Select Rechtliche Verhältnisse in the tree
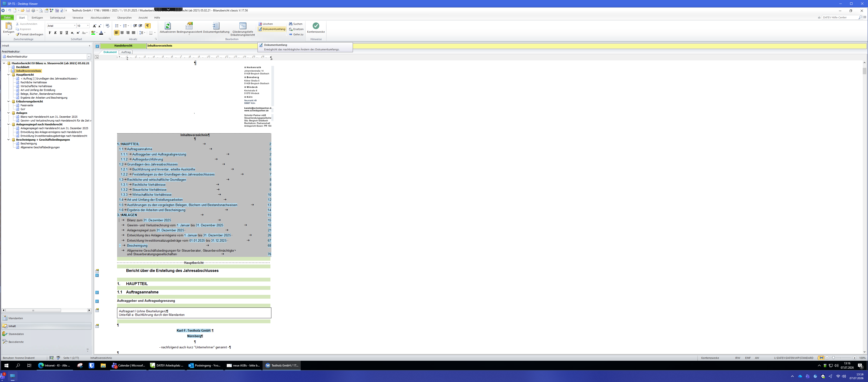This screenshot has width=868, height=382. pyautogui.click(x=34, y=82)
